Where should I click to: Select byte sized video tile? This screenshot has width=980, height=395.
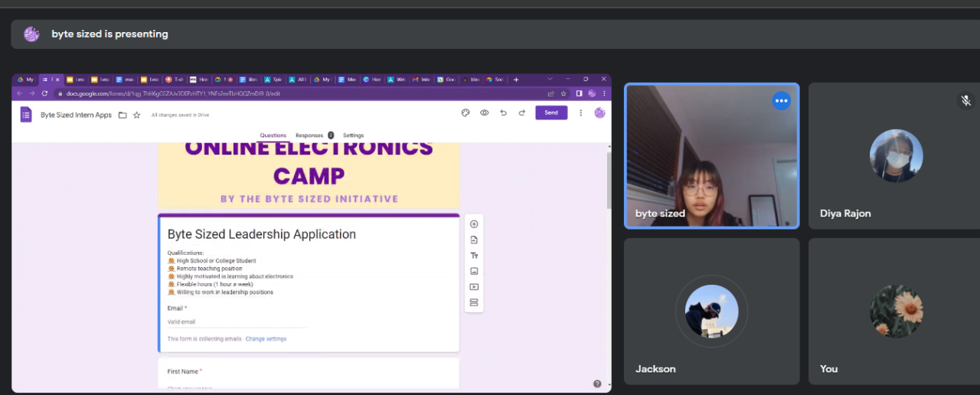pyautogui.click(x=712, y=156)
